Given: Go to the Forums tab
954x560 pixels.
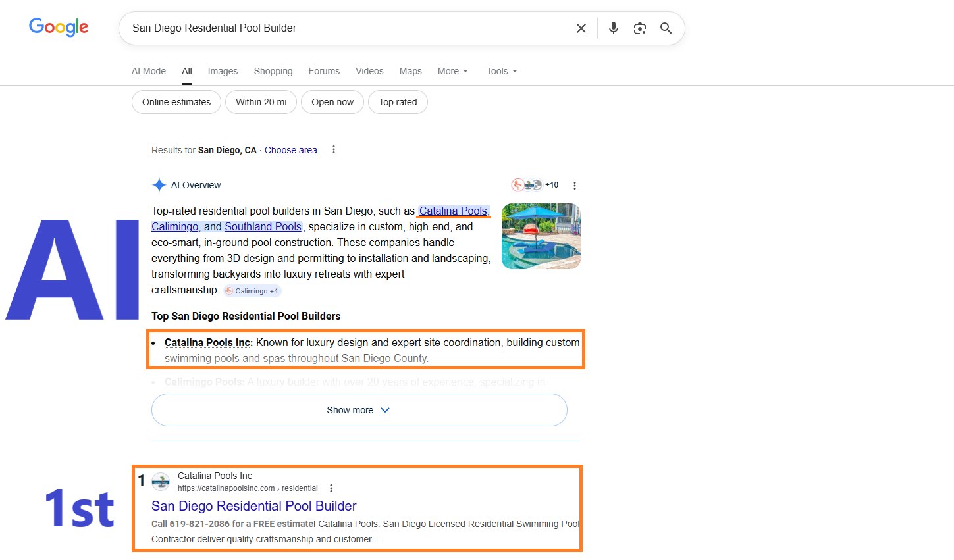Looking at the screenshot, I should pyautogui.click(x=324, y=71).
